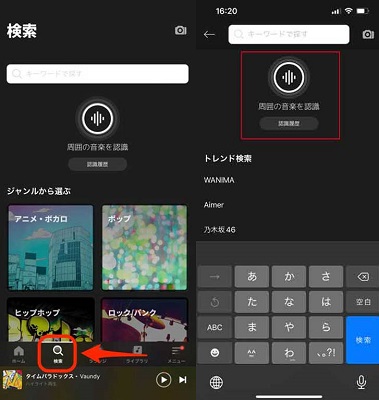This screenshot has height=400, width=379.
Task: Open the ヒップホップ genre card
Action: [x=51, y=319]
